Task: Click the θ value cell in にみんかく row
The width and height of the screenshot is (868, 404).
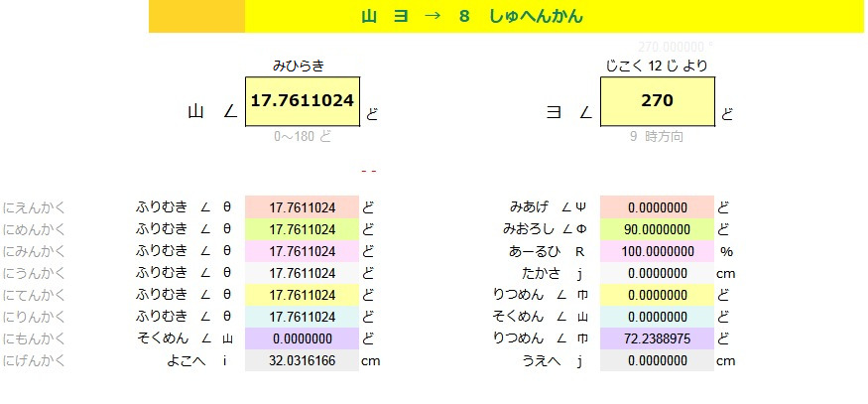Action: coord(302,251)
